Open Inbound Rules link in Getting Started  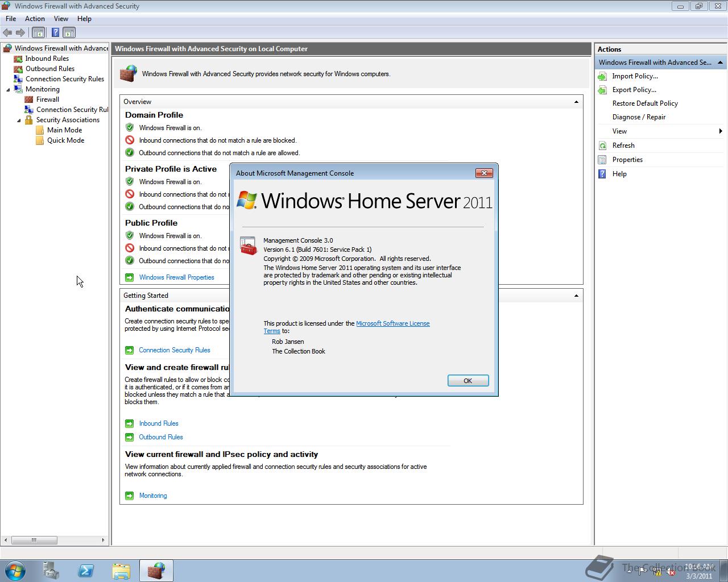[x=159, y=423]
